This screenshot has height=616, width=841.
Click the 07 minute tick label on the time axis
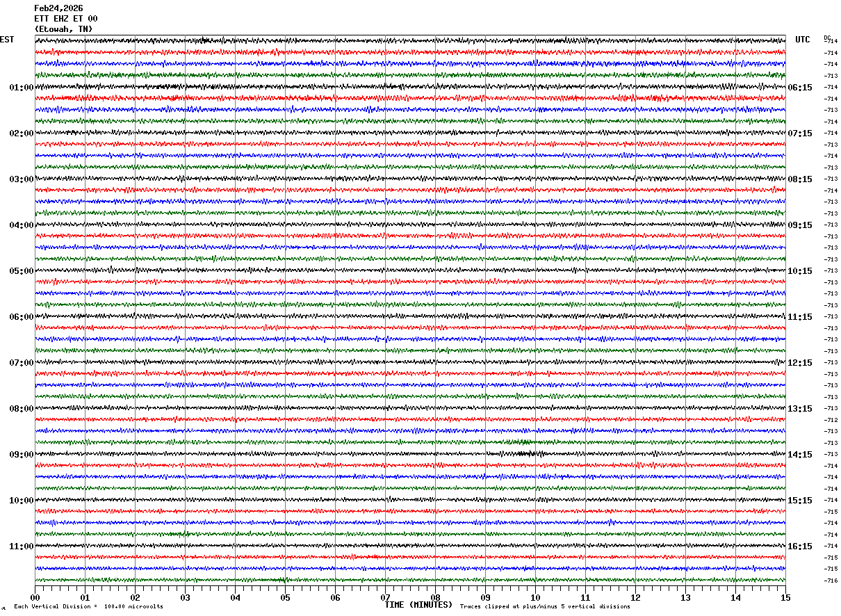click(x=385, y=597)
